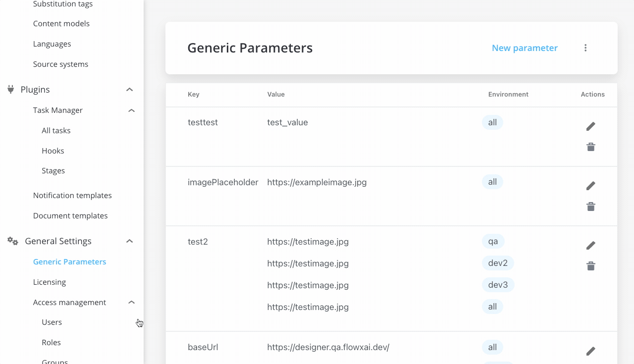Collapse the Plugins section chevron
Viewport: 634px width, 364px height.
point(130,90)
